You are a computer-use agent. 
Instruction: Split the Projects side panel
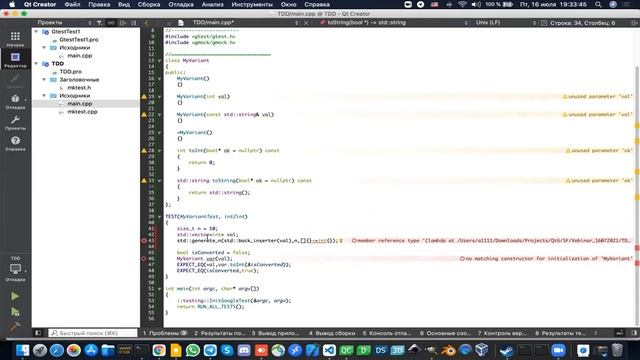122,23
